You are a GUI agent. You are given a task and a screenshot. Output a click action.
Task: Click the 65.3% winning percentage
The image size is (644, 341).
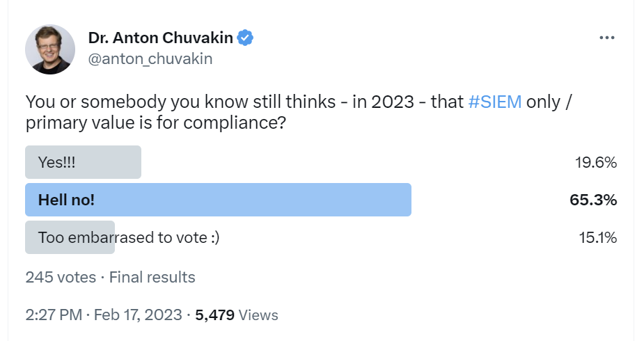[593, 200]
